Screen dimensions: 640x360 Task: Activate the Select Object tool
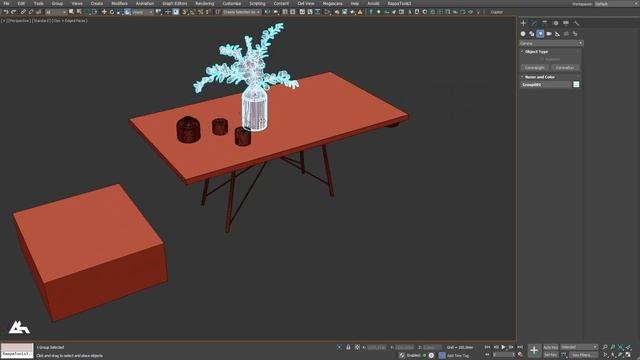[71, 12]
